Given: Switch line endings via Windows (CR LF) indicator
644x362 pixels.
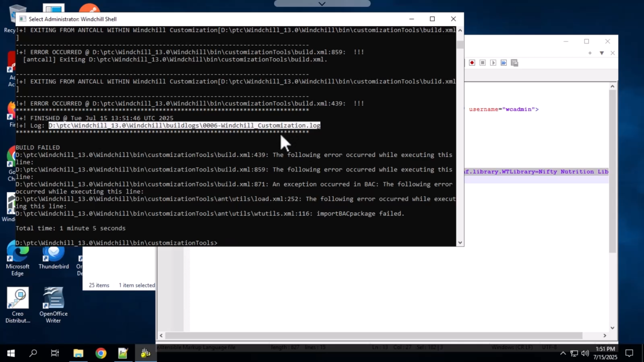Looking at the screenshot, I should (512, 347).
